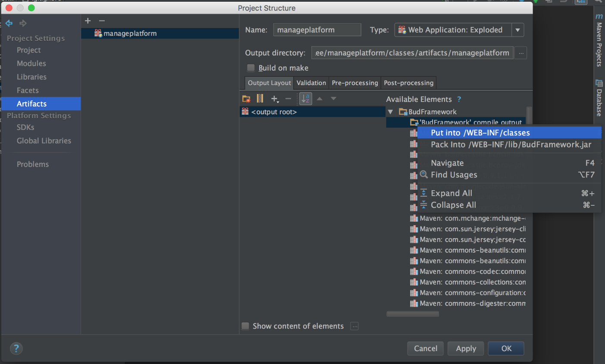This screenshot has width=605, height=364.
Task: Click Create Archive icon in layout toolbar
Action: pyautogui.click(x=260, y=99)
